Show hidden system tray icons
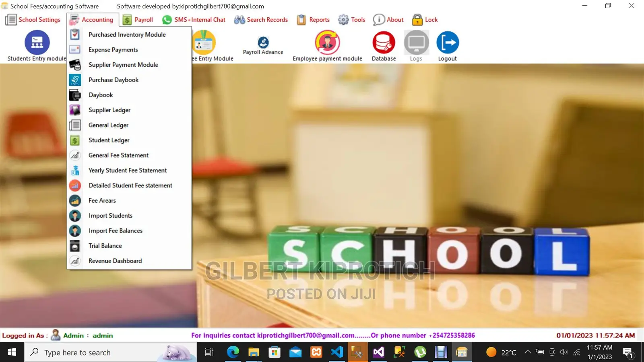Viewport: 644px width, 362px height. click(528, 352)
